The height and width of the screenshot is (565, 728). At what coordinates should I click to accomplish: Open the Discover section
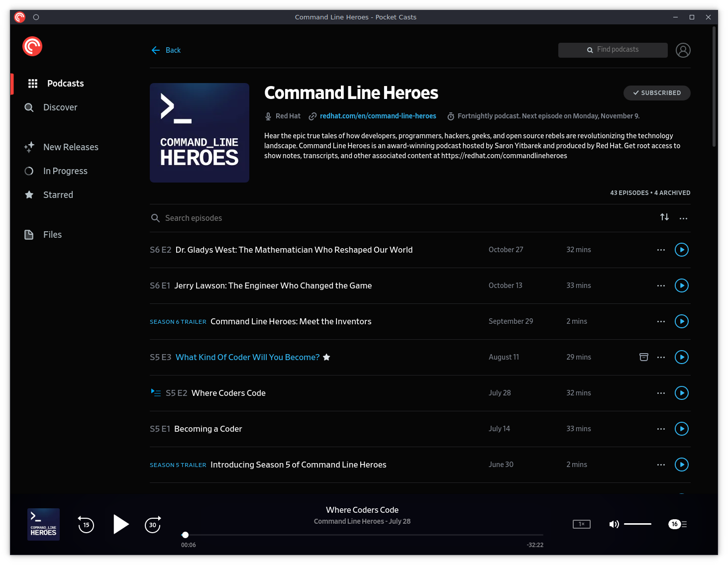pyautogui.click(x=60, y=107)
